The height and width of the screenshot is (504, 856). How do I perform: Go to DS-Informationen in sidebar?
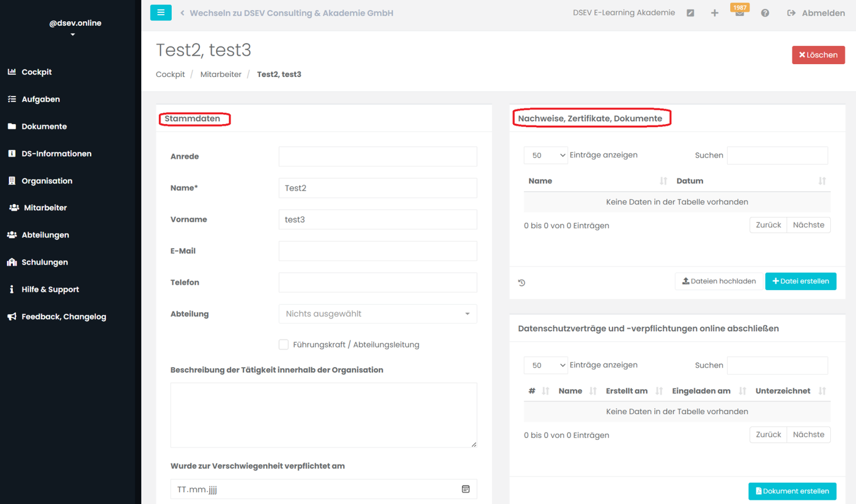pos(56,153)
